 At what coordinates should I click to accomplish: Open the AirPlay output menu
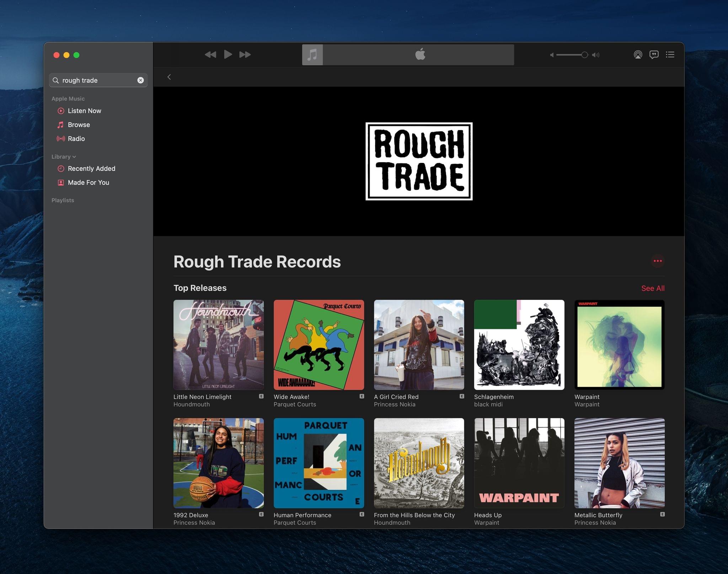[638, 54]
